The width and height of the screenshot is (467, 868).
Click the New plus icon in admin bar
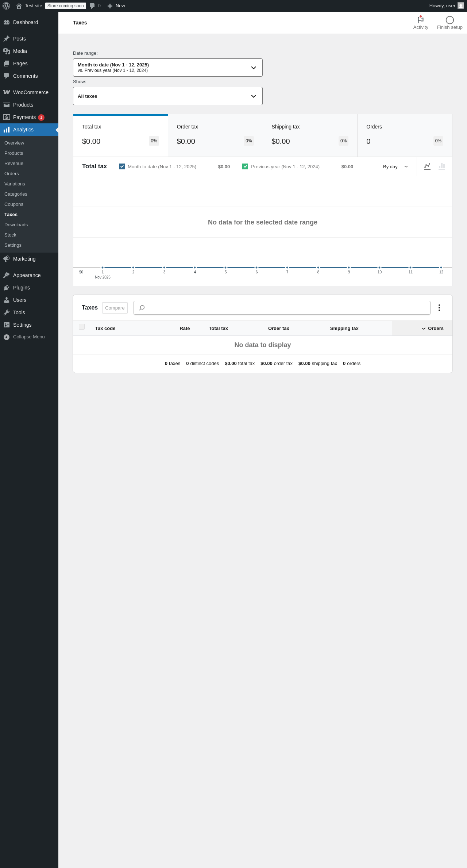click(110, 6)
